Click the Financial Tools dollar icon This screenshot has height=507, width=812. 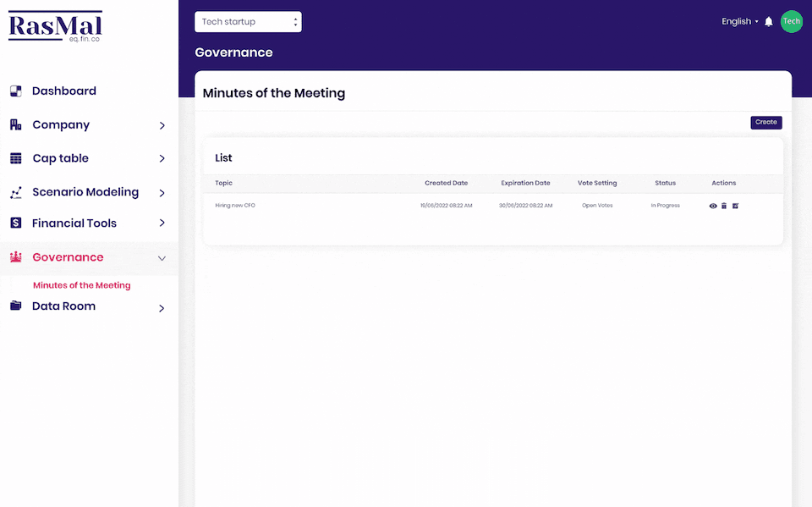click(16, 223)
